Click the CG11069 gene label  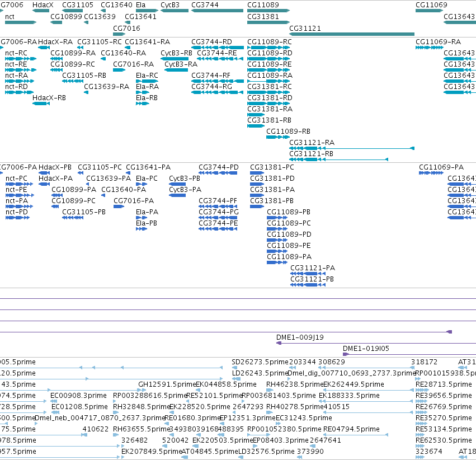pos(431,5)
